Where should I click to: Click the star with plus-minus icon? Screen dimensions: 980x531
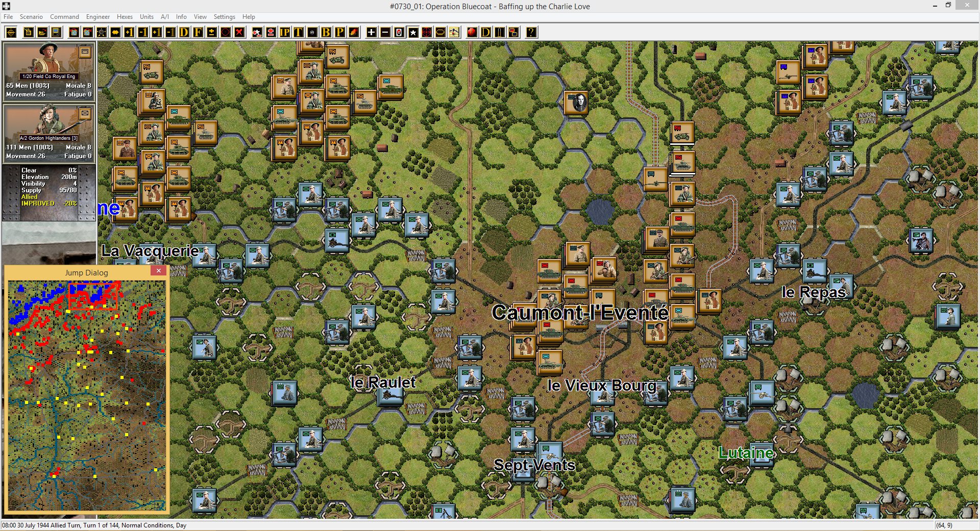tap(257, 33)
